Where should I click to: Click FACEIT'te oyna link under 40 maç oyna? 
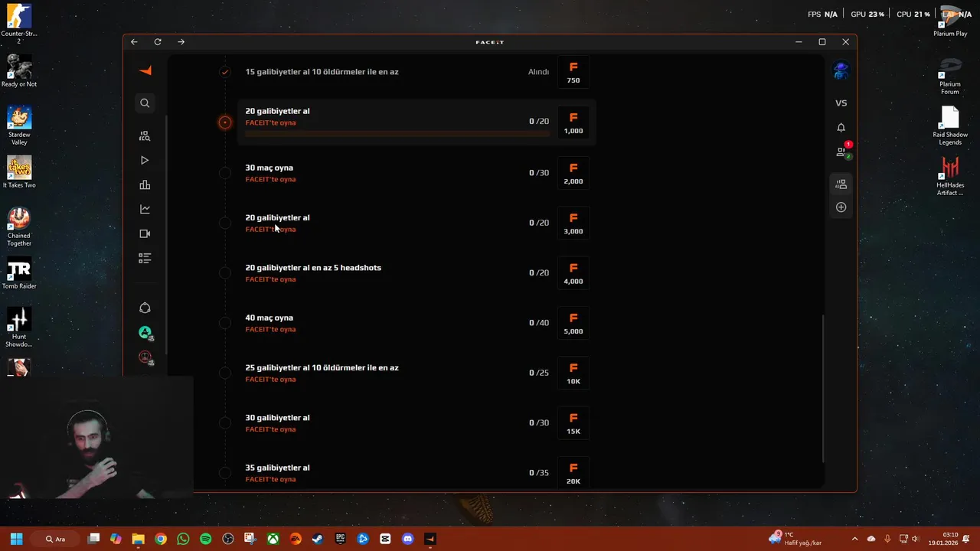pyautogui.click(x=270, y=329)
